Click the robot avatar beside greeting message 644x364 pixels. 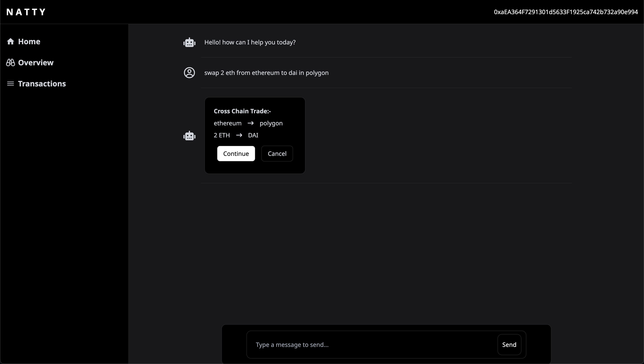pyautogui.click(x=189, y=43)
